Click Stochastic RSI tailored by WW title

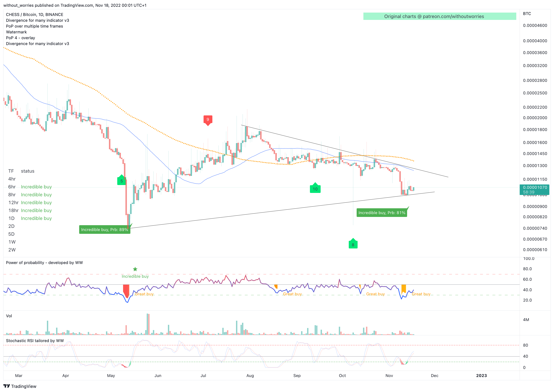pyautogui.click(x=35, y=341)
